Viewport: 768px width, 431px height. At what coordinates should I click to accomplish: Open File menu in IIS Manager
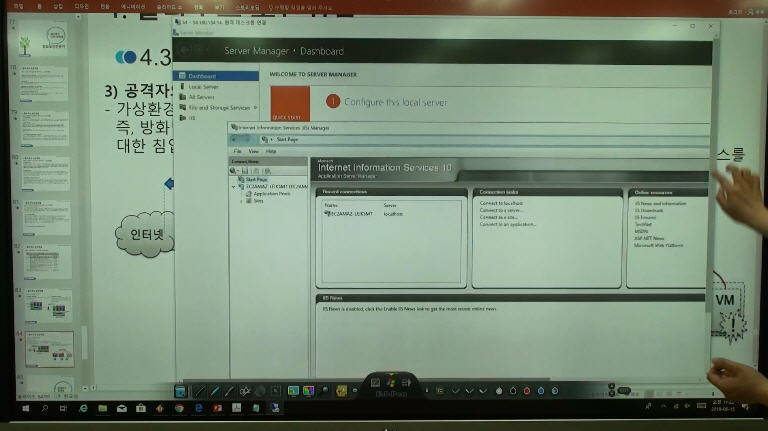coord(238,151)
